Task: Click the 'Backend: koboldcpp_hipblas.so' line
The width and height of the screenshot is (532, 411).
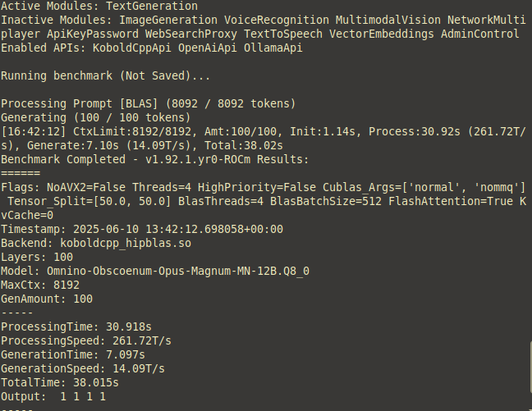Action: click(x=96, y=243)
